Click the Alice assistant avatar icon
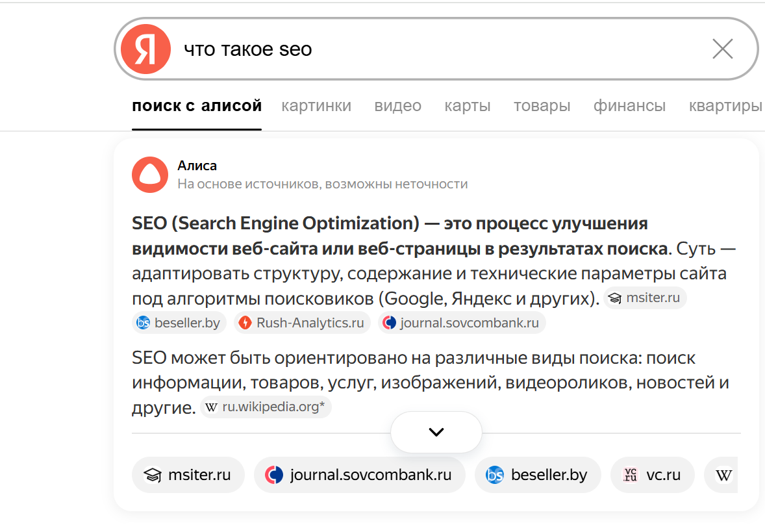765x532 pixels. click(x=150, y=175)
